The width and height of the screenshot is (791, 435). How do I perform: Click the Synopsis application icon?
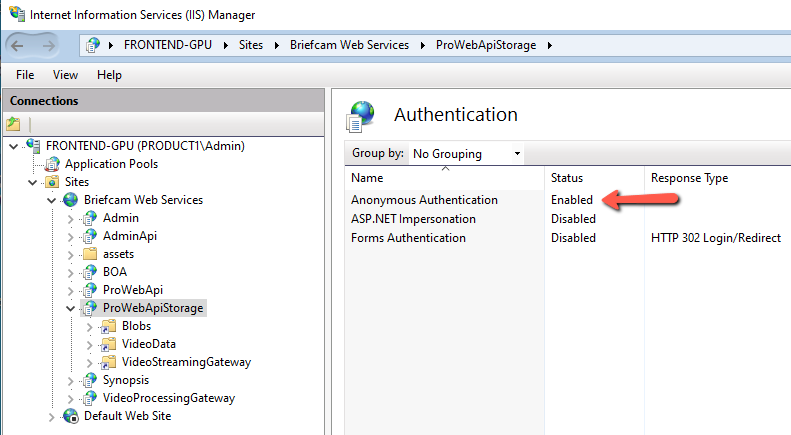point(90,380)
